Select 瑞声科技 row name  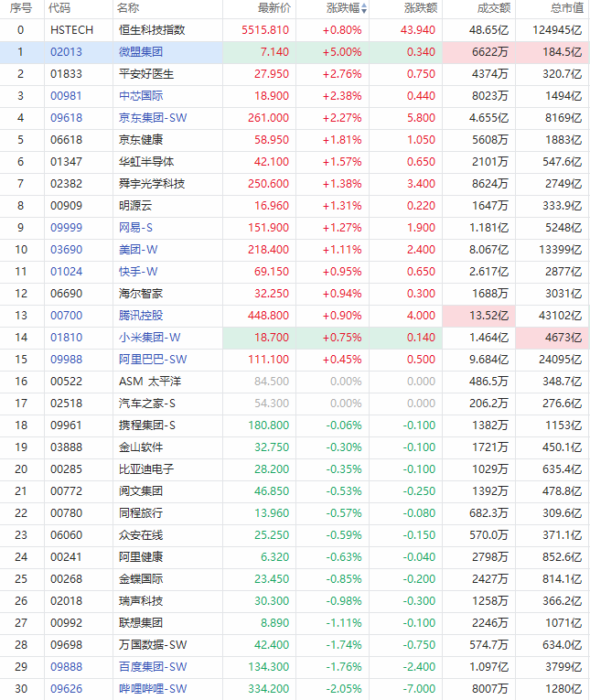[141, 600]
